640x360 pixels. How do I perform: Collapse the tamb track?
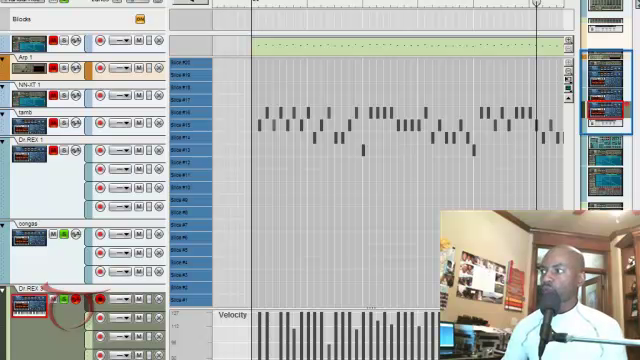coord(2,114)
